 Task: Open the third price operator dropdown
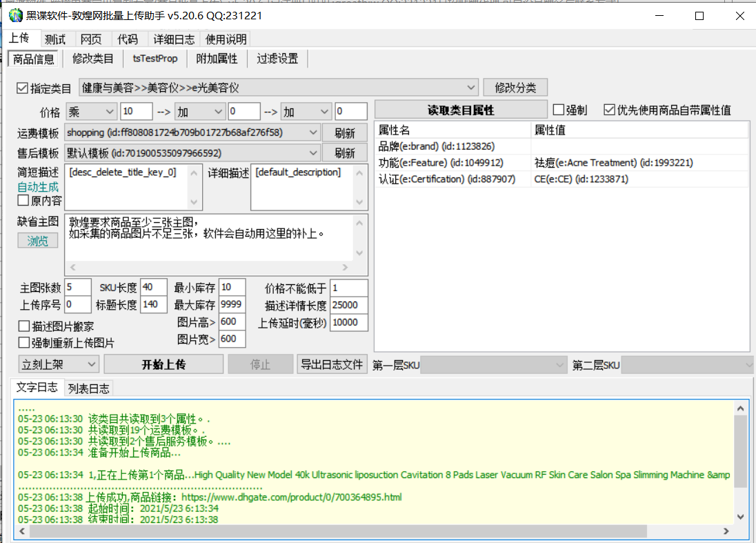click(307, 112)
